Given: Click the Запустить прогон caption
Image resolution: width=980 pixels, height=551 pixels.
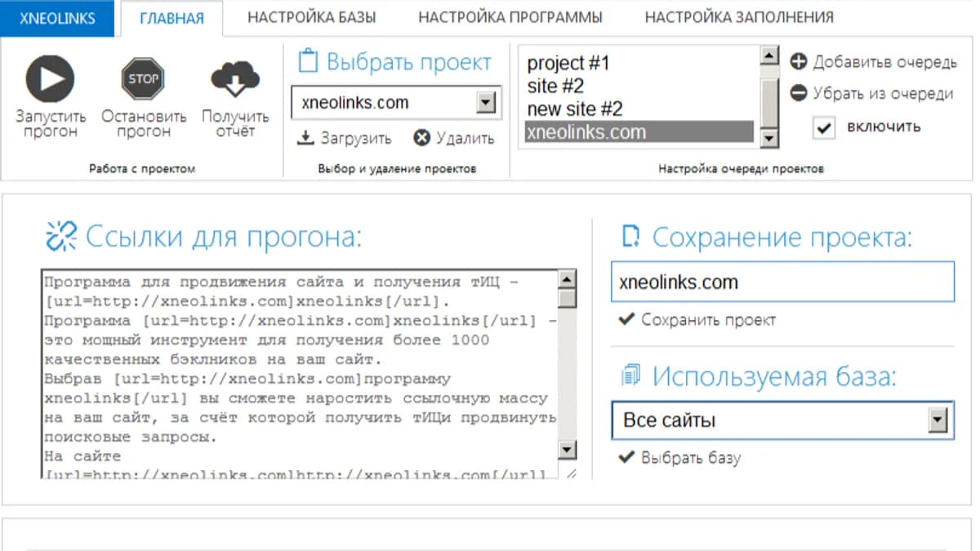Looking at the screenshot, I should click(51, 124).
